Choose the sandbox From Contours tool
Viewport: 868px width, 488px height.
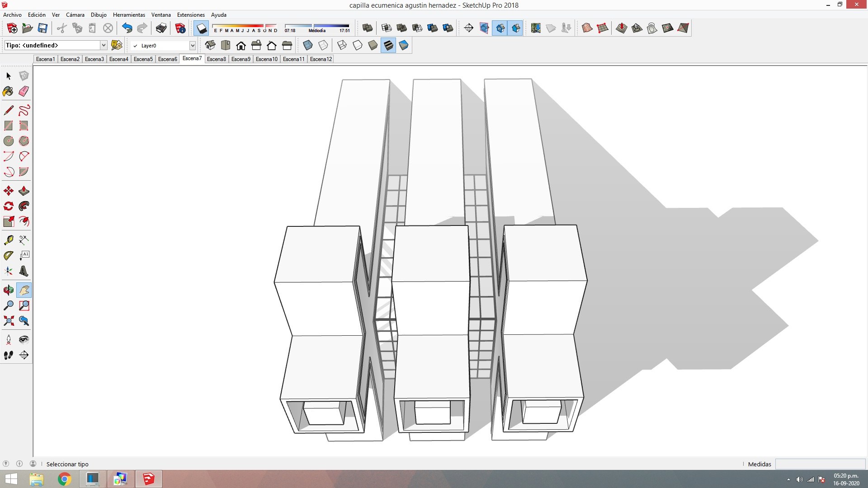[x=587, y=28]
